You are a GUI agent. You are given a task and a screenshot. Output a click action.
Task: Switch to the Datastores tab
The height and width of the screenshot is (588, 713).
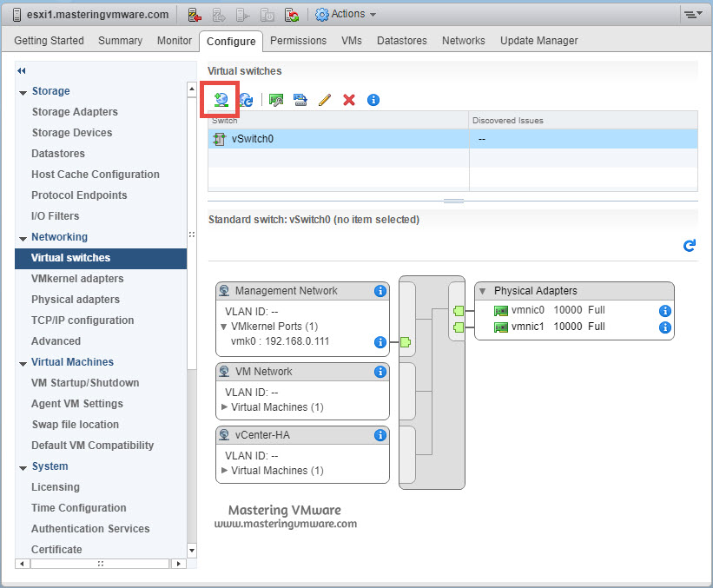[x=402, y=41]
